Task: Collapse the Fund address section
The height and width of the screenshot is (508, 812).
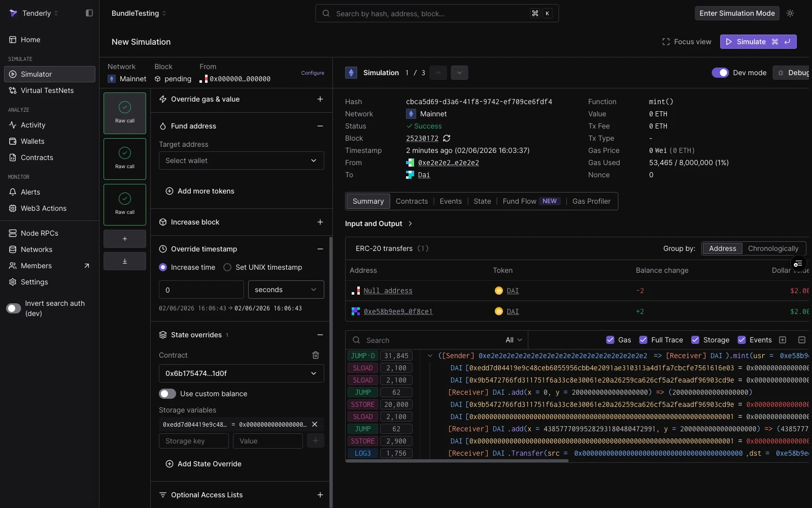Action: click(x=320, y=126)
